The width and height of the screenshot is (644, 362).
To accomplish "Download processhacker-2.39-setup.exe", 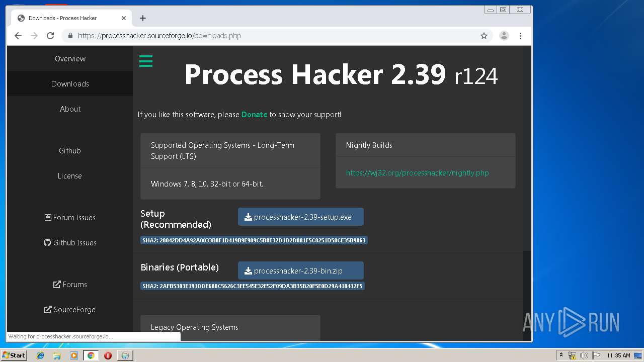I will [x=301, y=217].
